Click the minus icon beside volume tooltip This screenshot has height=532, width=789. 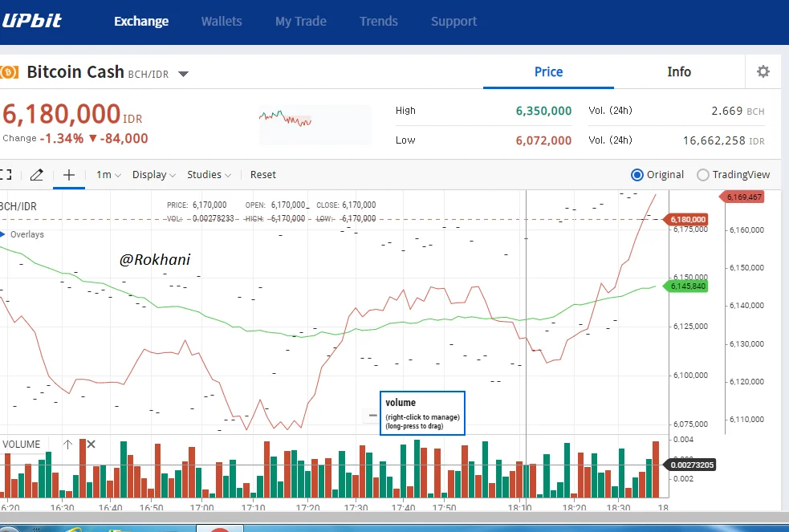(373, 416)
